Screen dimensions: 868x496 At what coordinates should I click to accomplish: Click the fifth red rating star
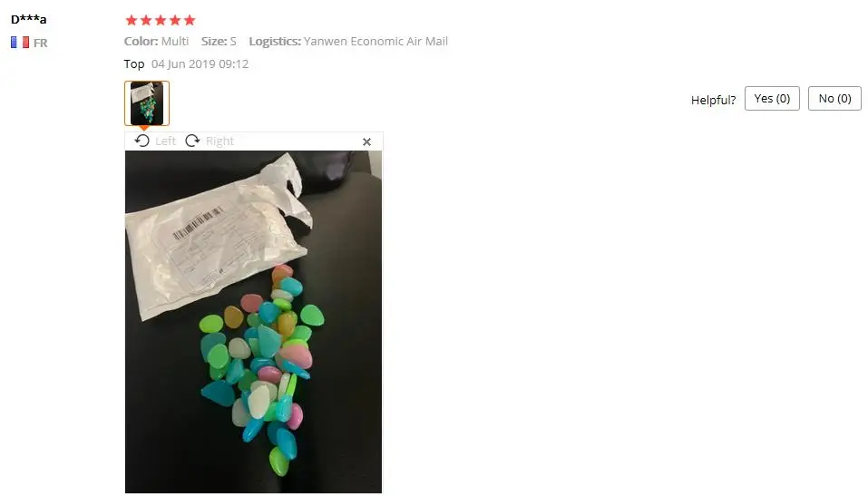pos(190,21)
